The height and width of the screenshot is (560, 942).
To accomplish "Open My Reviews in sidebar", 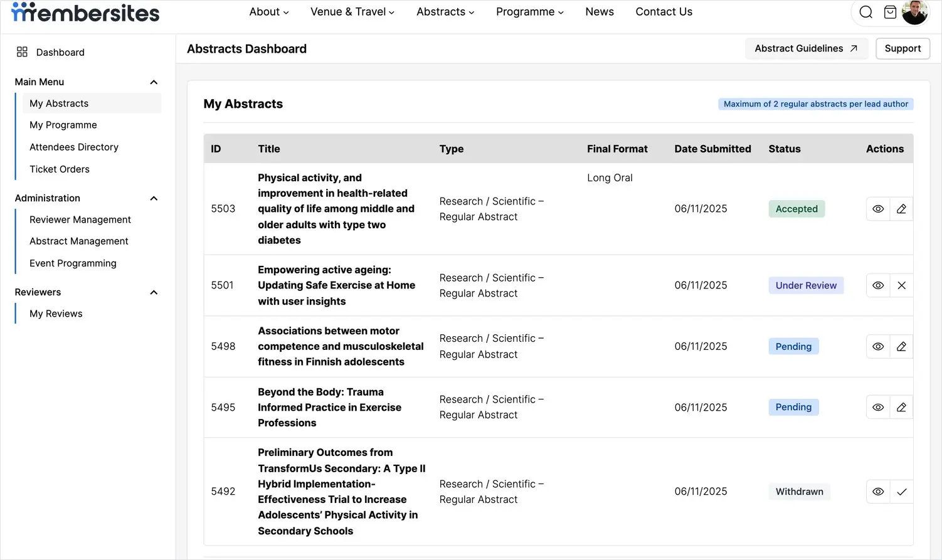I will click(x=56, y=314).
